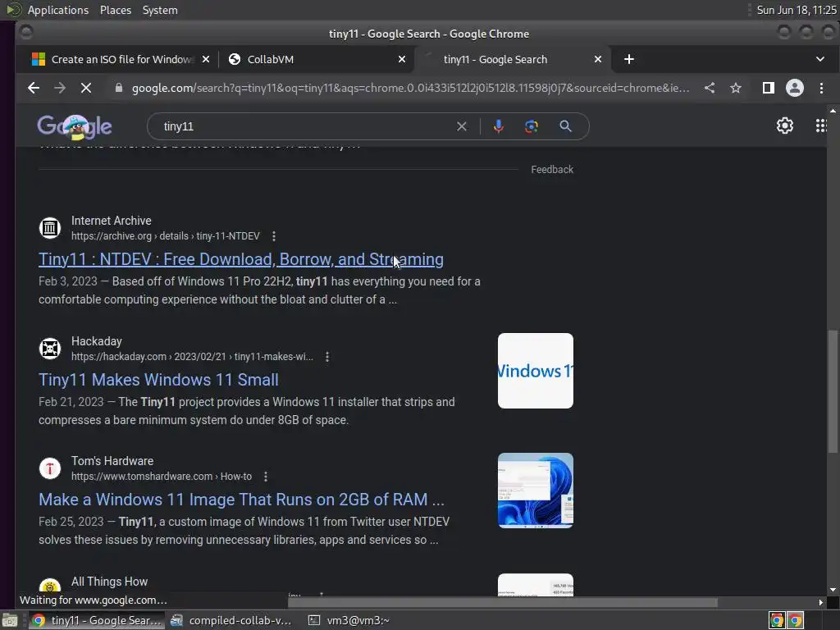Close the CollabVM tab
840x630 pixels.
[402, 59]
